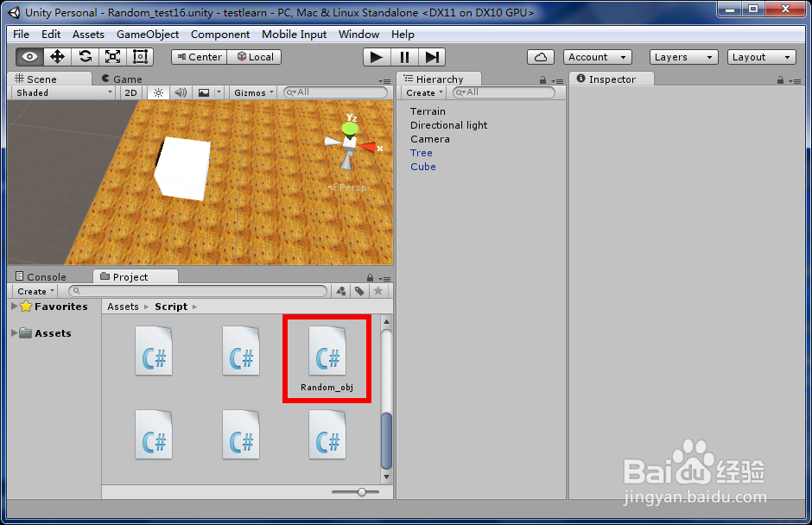Viewport: 812px width, 525px height.
Task: Toggle scene effects image icon
Action: coord(204,92)
